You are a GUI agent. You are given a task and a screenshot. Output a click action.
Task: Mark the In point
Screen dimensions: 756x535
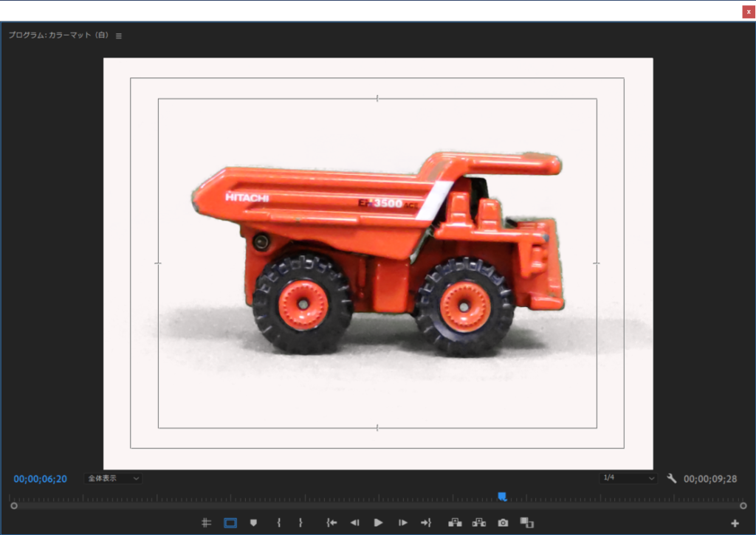click(x=278, y=522)
